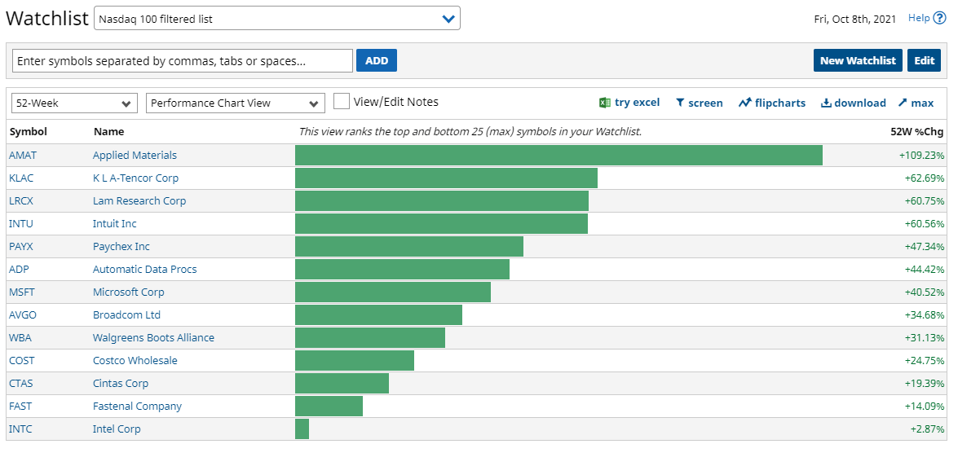This screenshot has height=466, width=980.
Task: Maximize the view with the max icon
Action: click(x=916, y=103)
